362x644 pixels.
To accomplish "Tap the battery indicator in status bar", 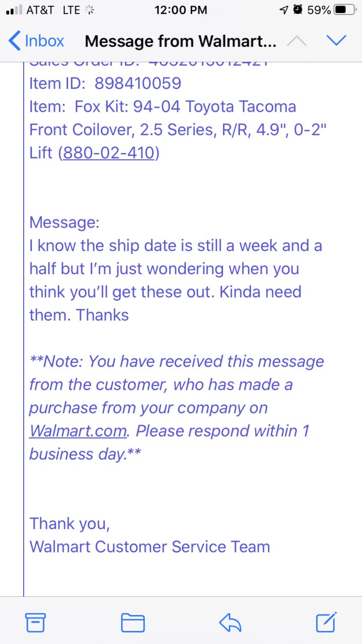I will click(x=345, y=10).
